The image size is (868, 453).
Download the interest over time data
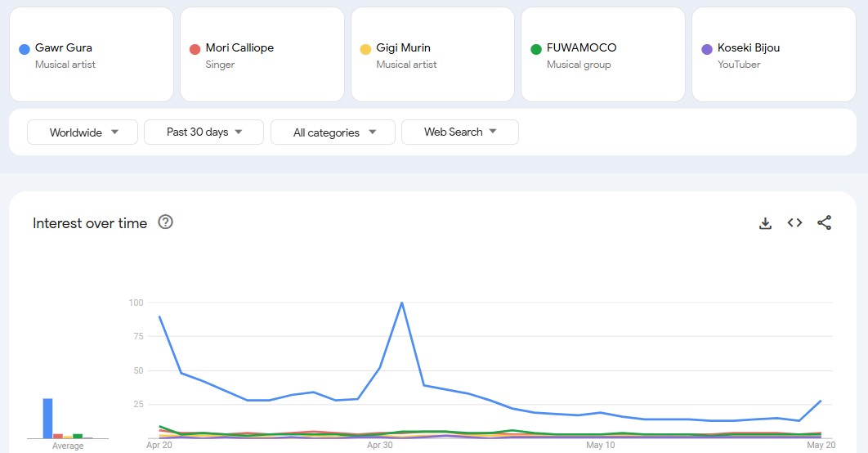[x=765, y=223]
